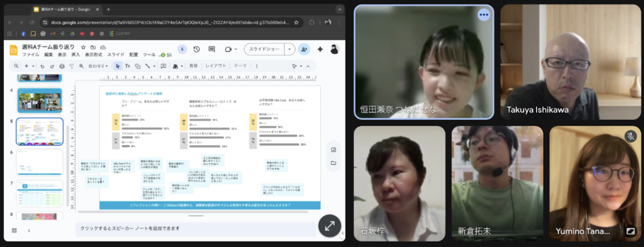Viewport: 644px width, 247px height.
Task: Open the grid view of slides
Action: 14,230
